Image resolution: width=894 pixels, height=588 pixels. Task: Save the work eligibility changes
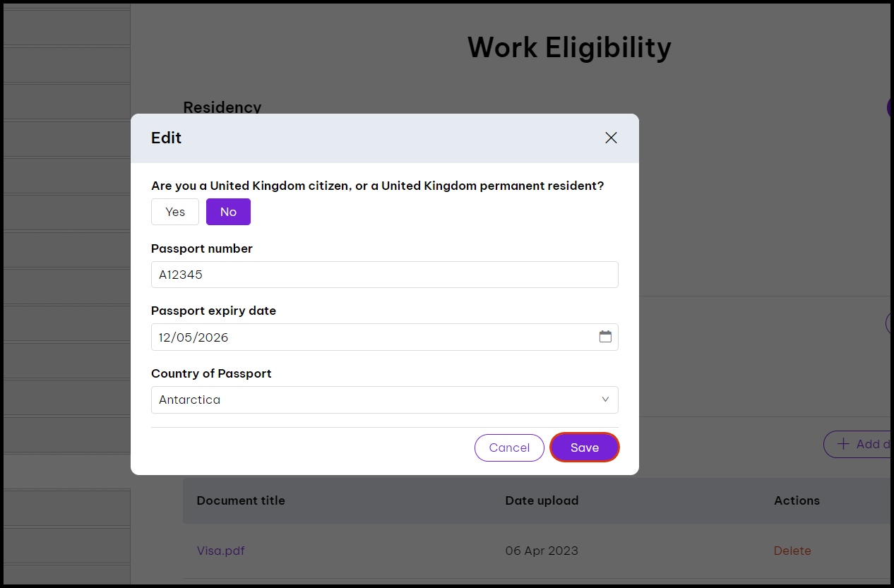[x=584, y=448]
